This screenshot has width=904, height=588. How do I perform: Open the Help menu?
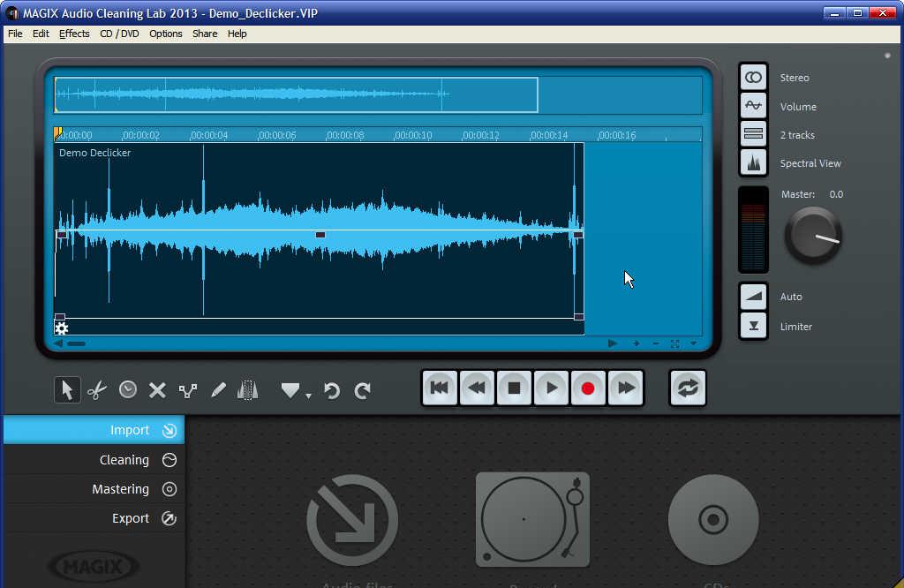(237, 34)
